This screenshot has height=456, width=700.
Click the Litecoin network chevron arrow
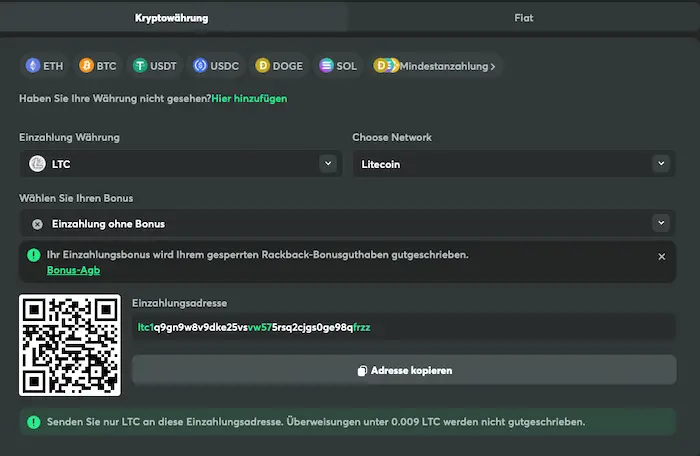pyautogui.click(x=661, y=163)
